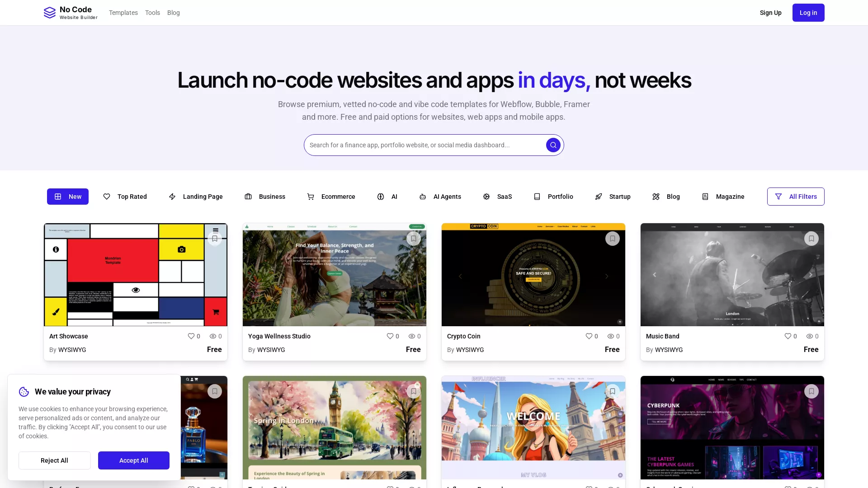
Task: Click the AI Agents filter icon
Action: click(423, 197)
